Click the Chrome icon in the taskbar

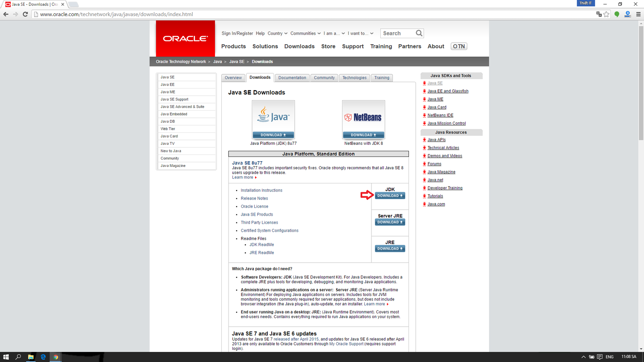point(56,357)
